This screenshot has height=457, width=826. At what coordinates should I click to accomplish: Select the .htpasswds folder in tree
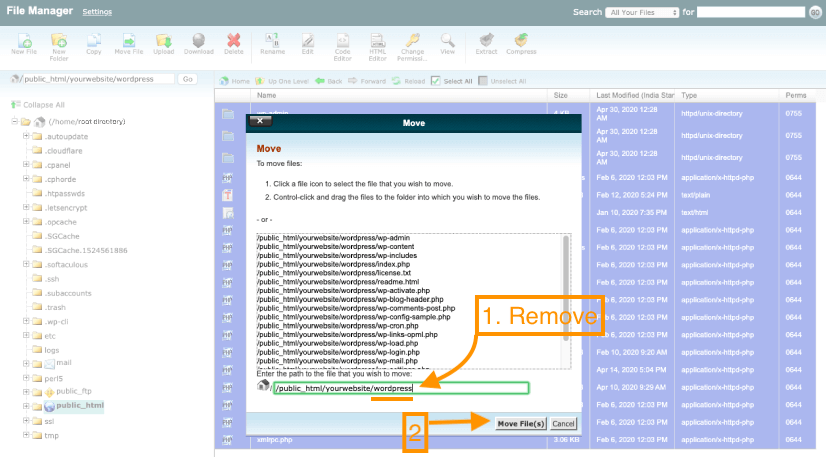pyautogui.click(x=64, y=194)
